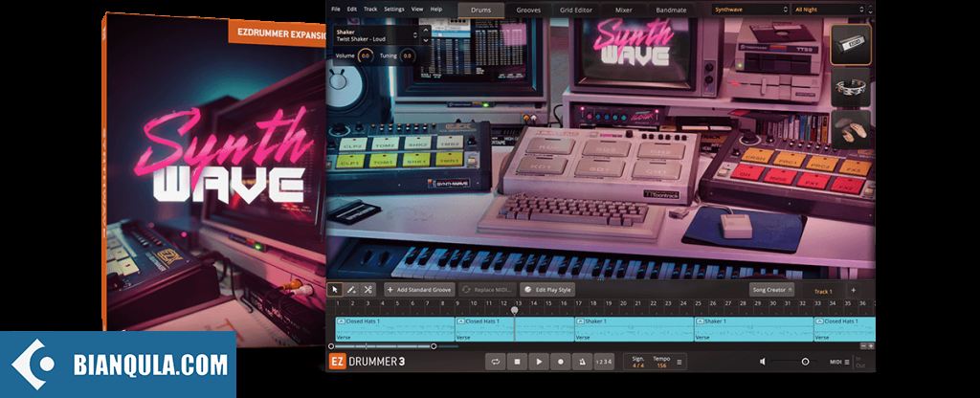
Task: Collapse the second Shaker 1 block
Action: pos(700,321)
